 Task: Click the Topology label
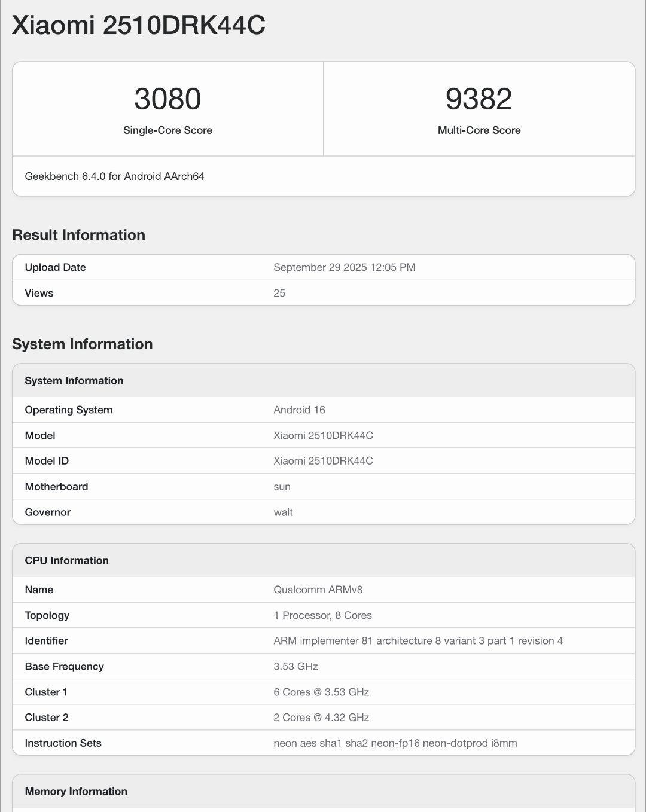[47, 615]
